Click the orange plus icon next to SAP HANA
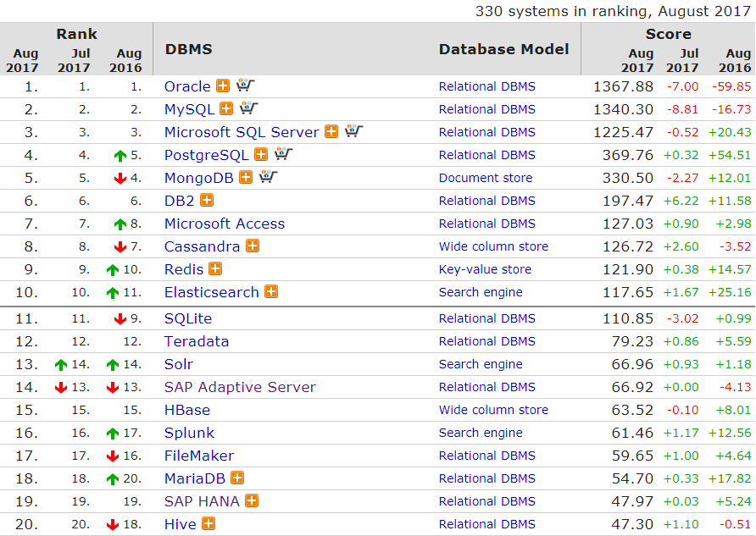Viewport: 756px width, 536px height. 252,500
